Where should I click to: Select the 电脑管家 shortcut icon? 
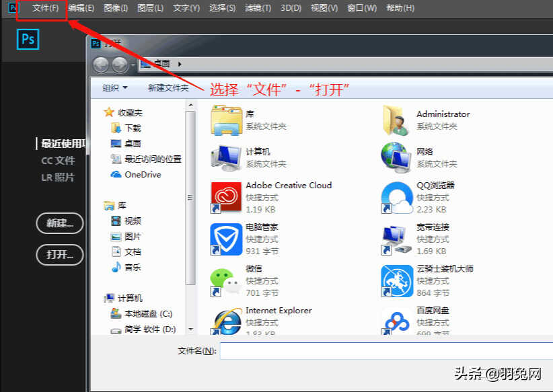tap(227, 239)
